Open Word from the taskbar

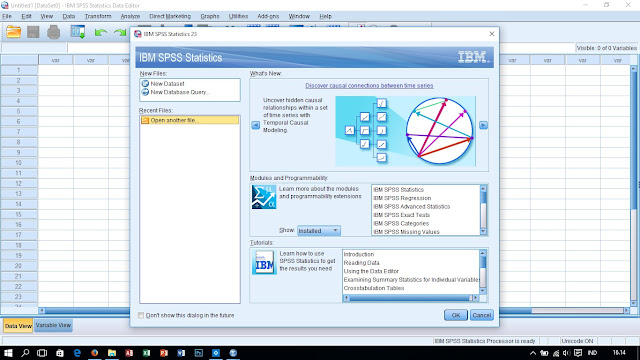(x=181, y=353)
